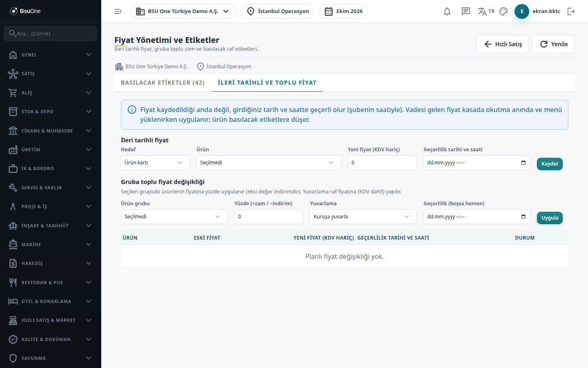Image resolution: width=588 pixels, height=368 pixels.
Task: Click the sidebar search box Ara...
Action: tap(51, 34)
